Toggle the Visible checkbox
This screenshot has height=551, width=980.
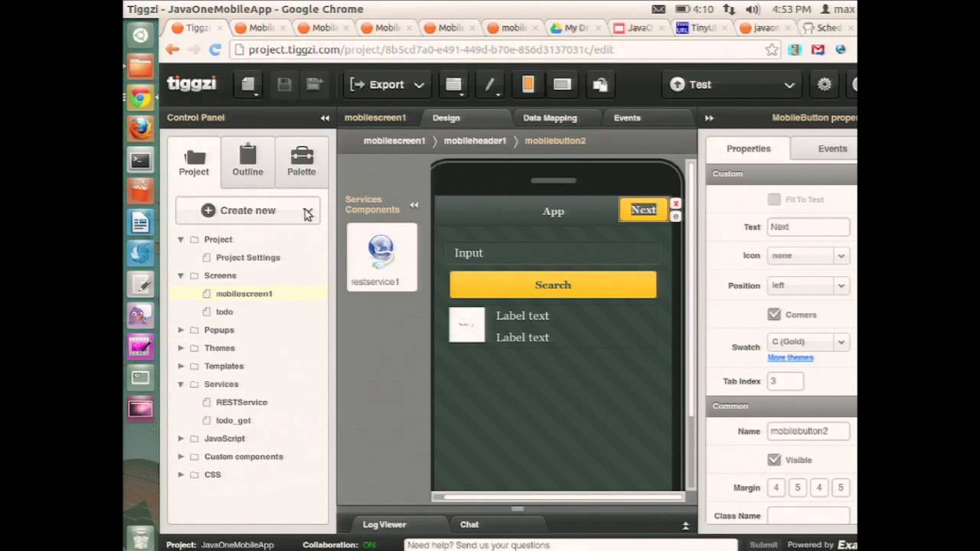click(x=774, y=460)
